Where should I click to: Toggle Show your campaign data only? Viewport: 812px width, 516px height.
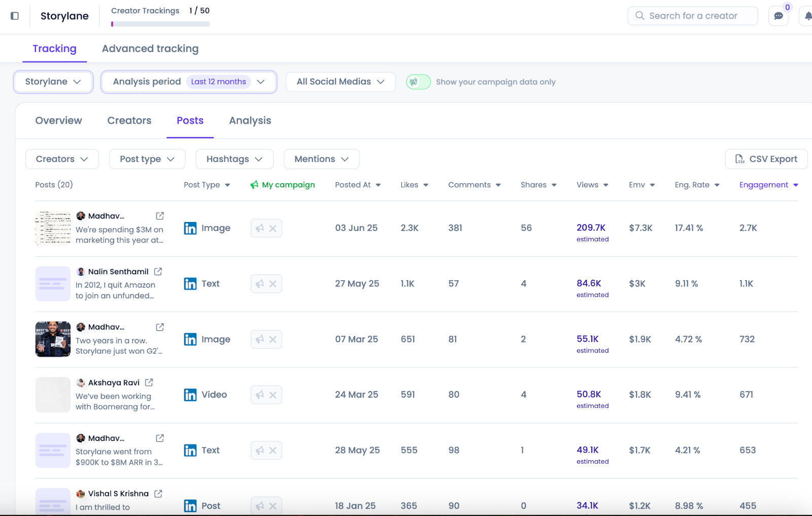[x=418, y=82]
